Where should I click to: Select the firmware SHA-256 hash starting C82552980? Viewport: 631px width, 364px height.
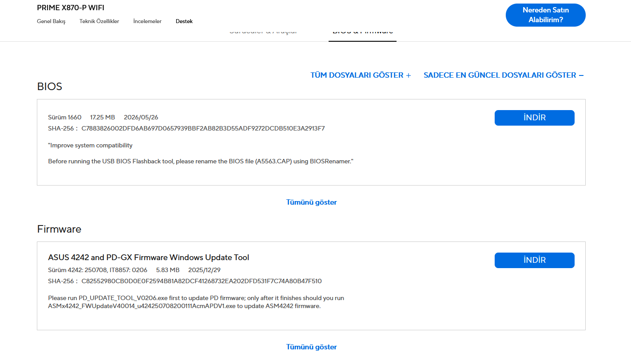[202, 281]
